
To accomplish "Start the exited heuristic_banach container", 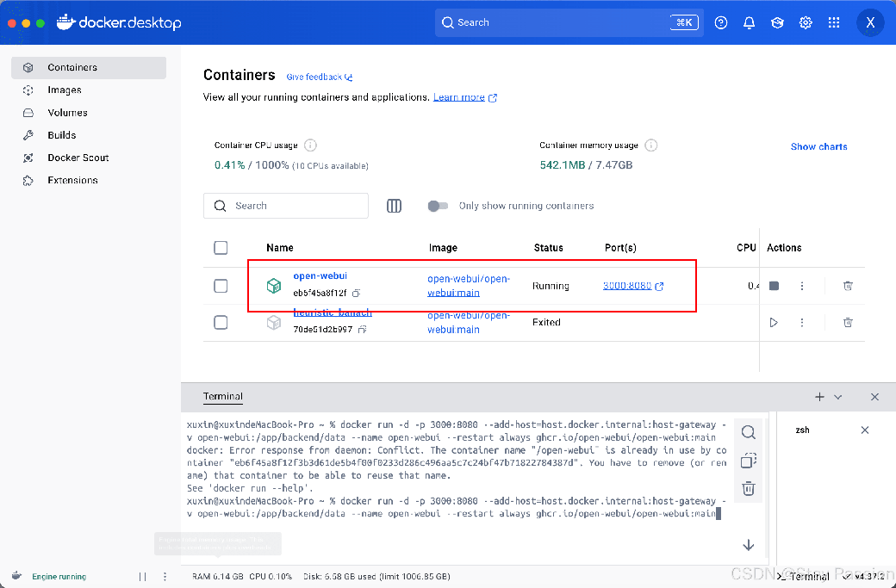I will 774,322.
